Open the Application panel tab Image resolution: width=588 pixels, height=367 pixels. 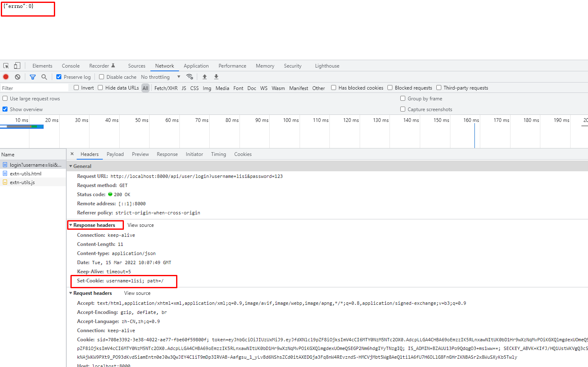196,66
